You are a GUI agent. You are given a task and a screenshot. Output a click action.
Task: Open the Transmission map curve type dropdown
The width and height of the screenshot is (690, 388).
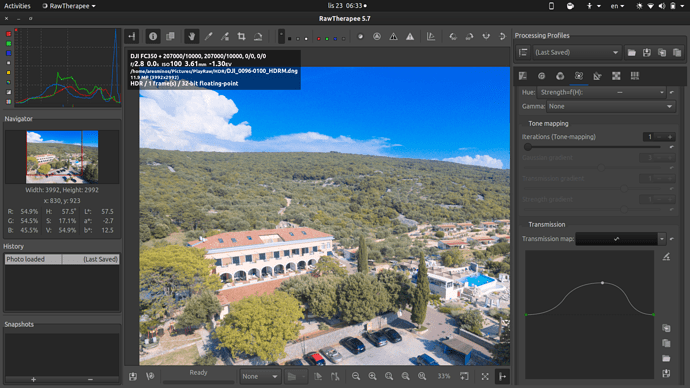click(662, 239)
